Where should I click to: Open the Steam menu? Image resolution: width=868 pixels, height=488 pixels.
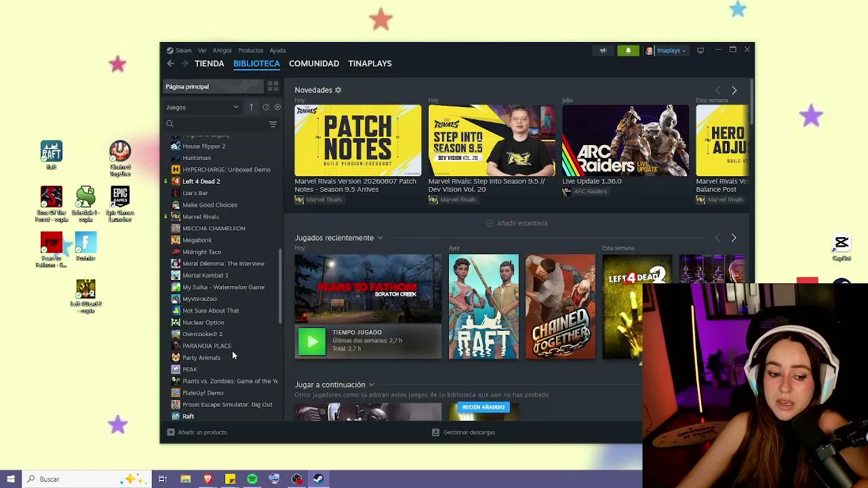(x=180, y=50)
